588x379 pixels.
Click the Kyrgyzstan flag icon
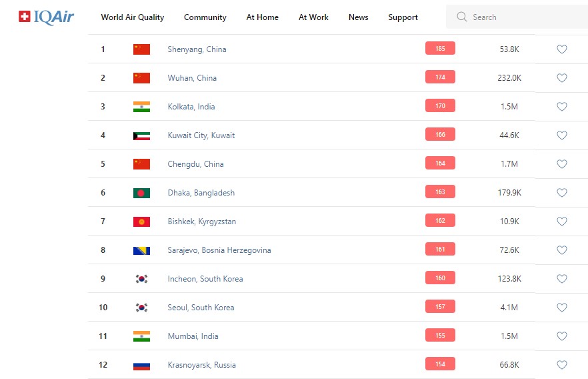point(141,222)
